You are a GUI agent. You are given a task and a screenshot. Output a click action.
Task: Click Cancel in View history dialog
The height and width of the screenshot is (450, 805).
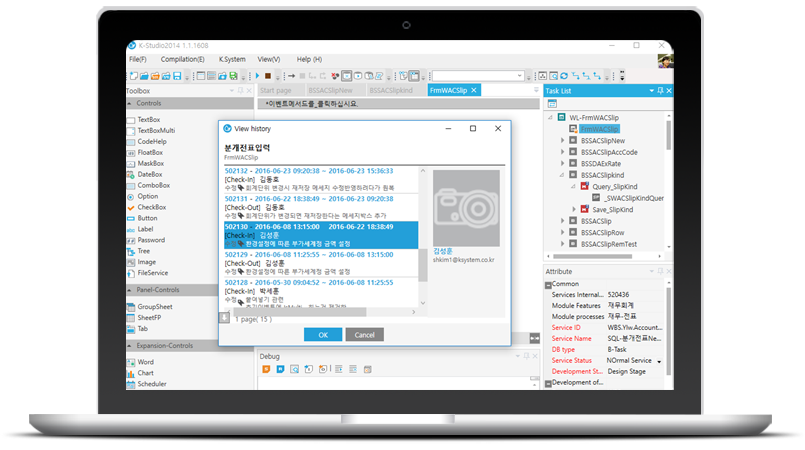(364, 334)
